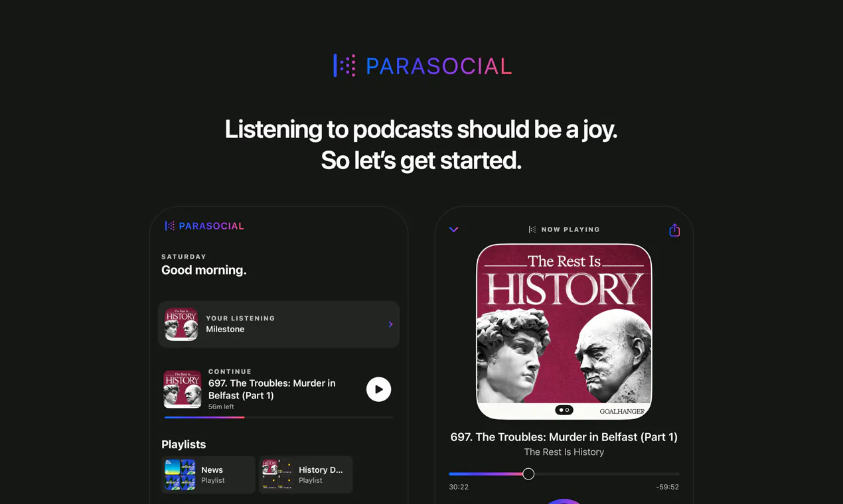Click The Rest Is History podcast name
Image resolution: width=843 pixels, height=504 pixels.
coord(564,452)
